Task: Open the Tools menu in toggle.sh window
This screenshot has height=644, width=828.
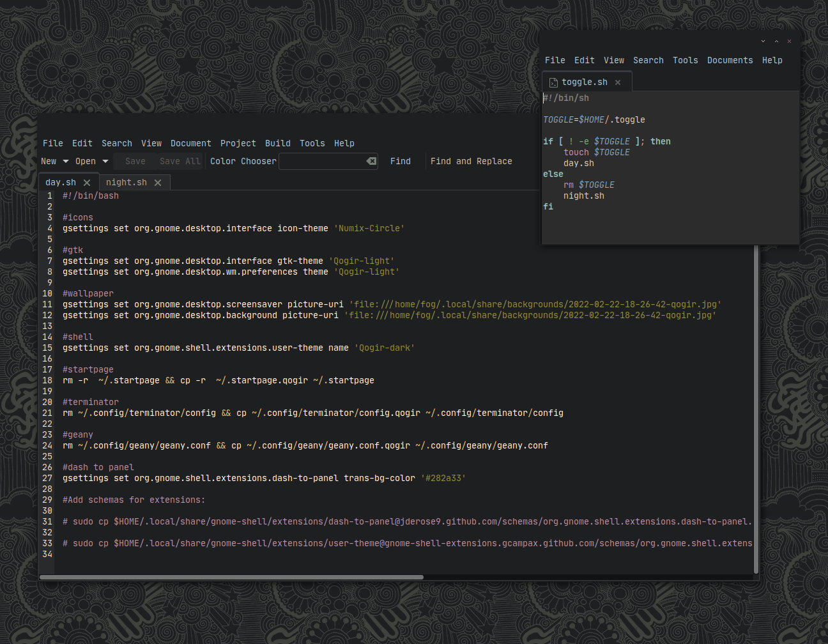Action: 686,61
